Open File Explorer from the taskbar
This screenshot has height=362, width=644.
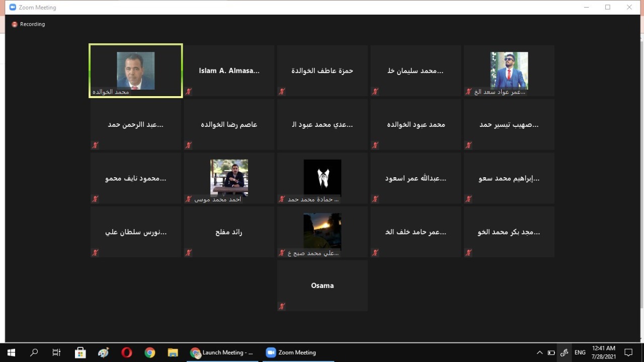[x=173, y=352]
